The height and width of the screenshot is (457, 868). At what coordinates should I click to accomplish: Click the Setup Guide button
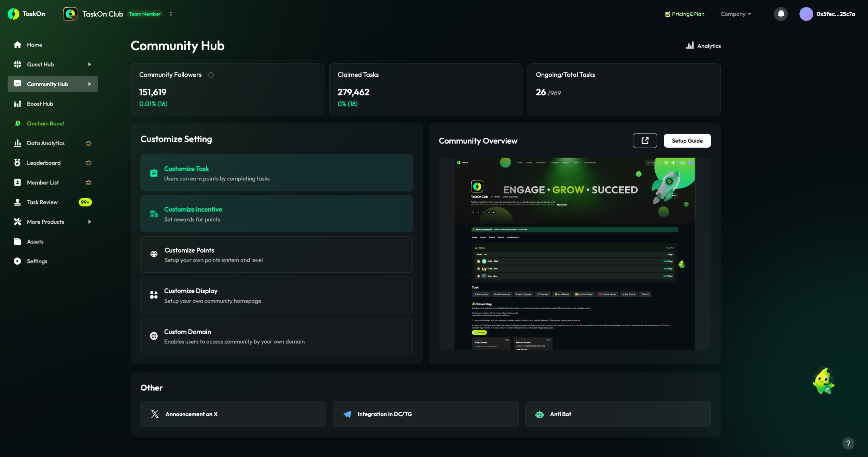tap(687, 140)
